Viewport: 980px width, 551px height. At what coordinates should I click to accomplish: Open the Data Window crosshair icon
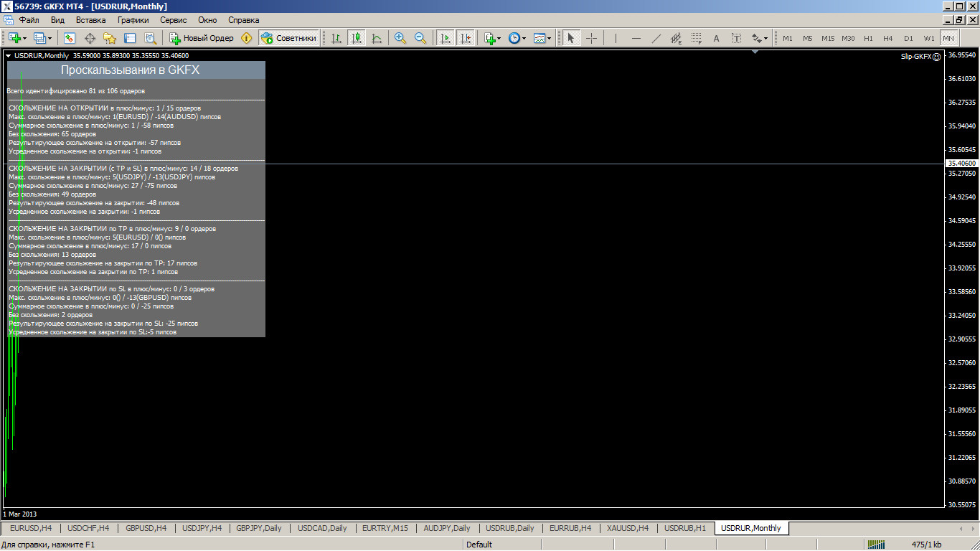click(90, 38)
